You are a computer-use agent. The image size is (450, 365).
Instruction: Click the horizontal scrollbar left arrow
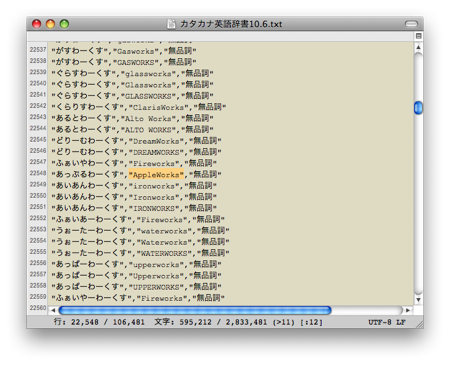coord(53,310)
